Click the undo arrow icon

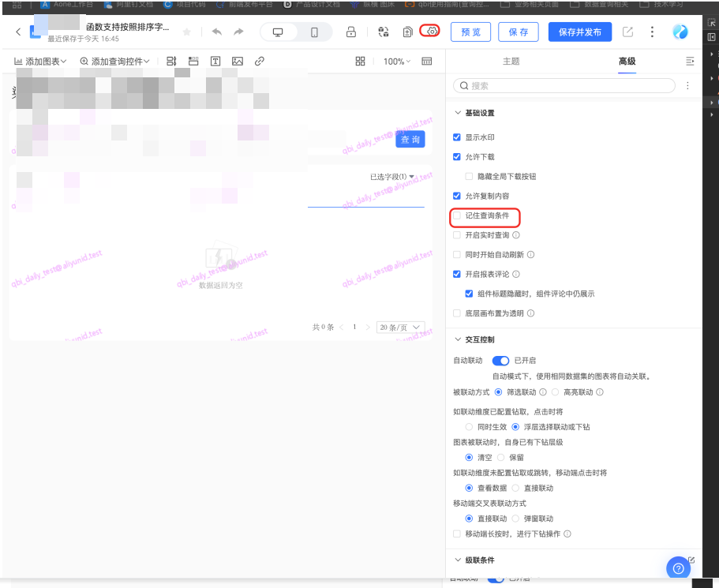tap(217, 32)
